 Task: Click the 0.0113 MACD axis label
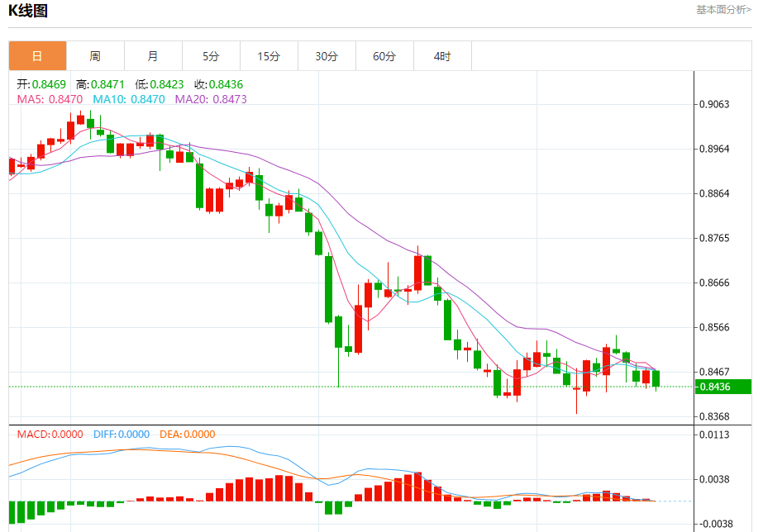tap(714, 435)
